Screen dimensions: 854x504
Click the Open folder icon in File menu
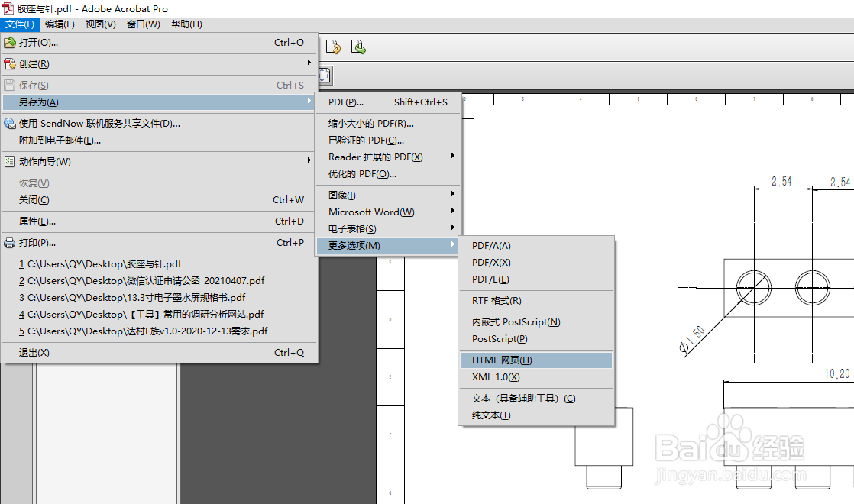click(10, 43)
